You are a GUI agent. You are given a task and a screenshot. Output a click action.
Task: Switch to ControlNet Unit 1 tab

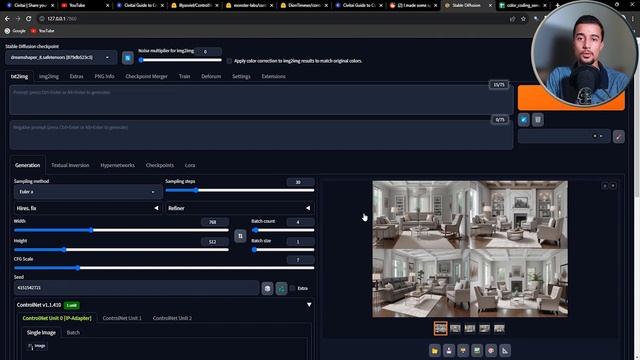pos(122,318)
